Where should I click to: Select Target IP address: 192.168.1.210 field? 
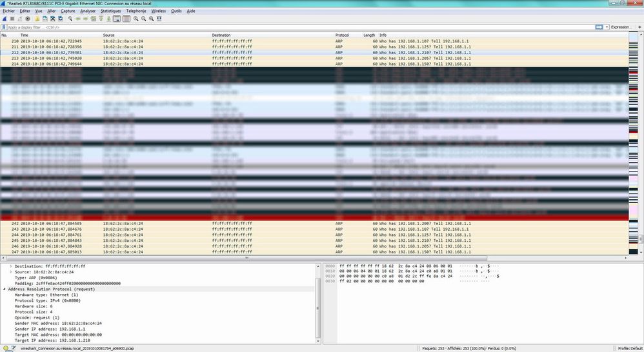coord(52,340)
